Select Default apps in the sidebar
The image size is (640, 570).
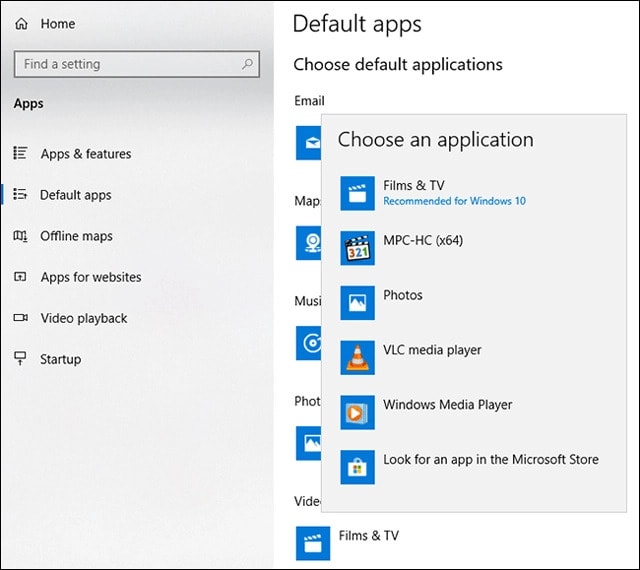tap(76, 195)
